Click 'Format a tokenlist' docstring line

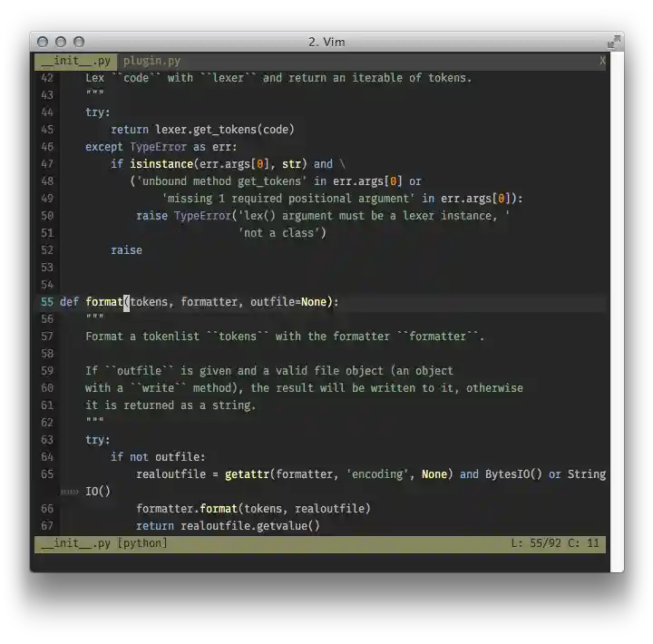click(286, 337)
